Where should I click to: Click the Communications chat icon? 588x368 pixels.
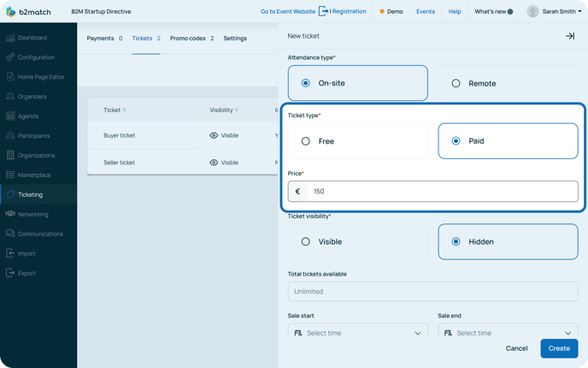(x=10, y=234)
